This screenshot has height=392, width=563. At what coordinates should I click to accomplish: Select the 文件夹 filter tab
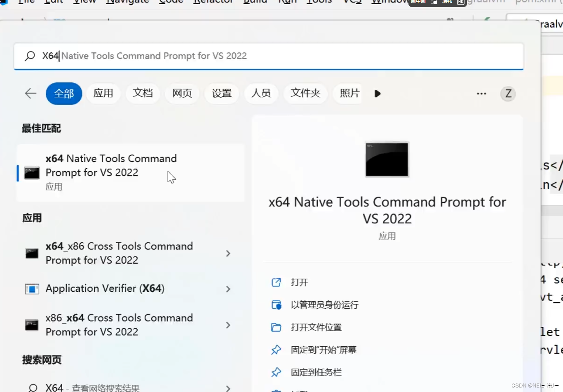tap(305, 93)
